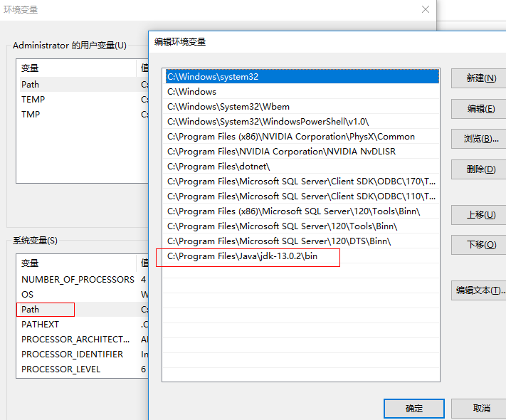Select PROCESSOR_LEVEL system variable
Image resolution: width=506 pixels, height=420 pixels.
(83, 369)
